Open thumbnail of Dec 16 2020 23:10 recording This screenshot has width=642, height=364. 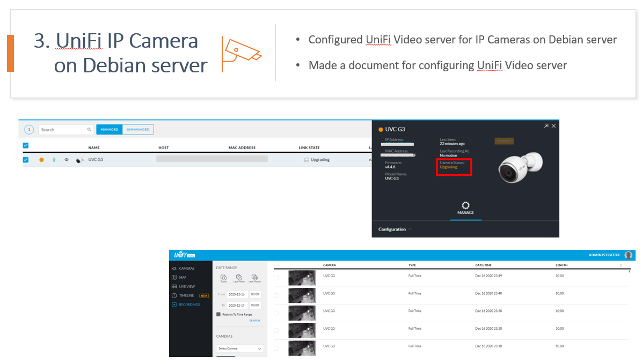tap(302, 348)
